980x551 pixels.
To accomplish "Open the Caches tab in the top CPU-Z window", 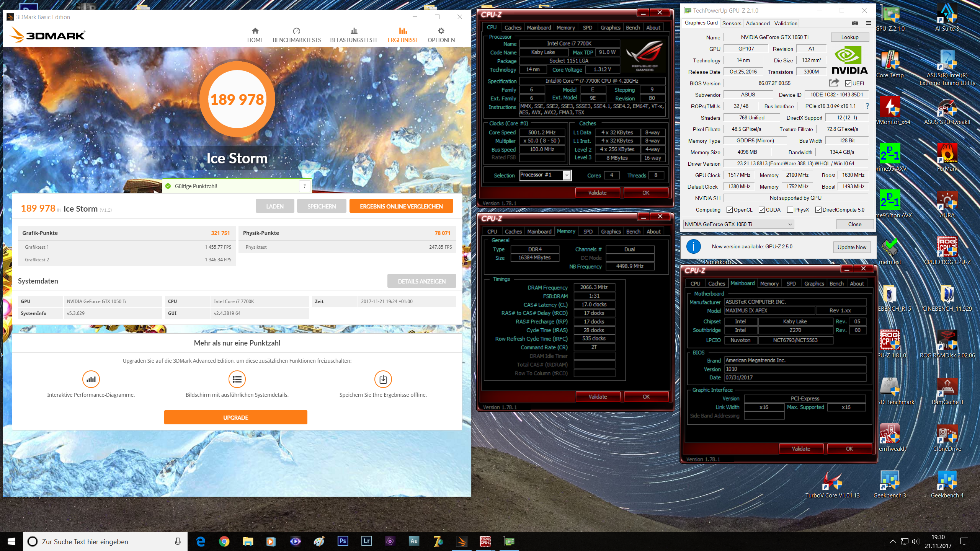I will coord(513,28).
